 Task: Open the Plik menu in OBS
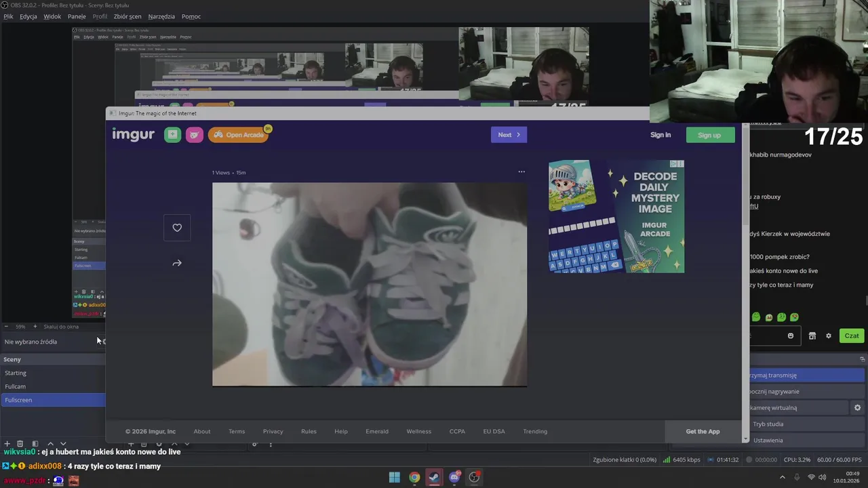[8, 16]
